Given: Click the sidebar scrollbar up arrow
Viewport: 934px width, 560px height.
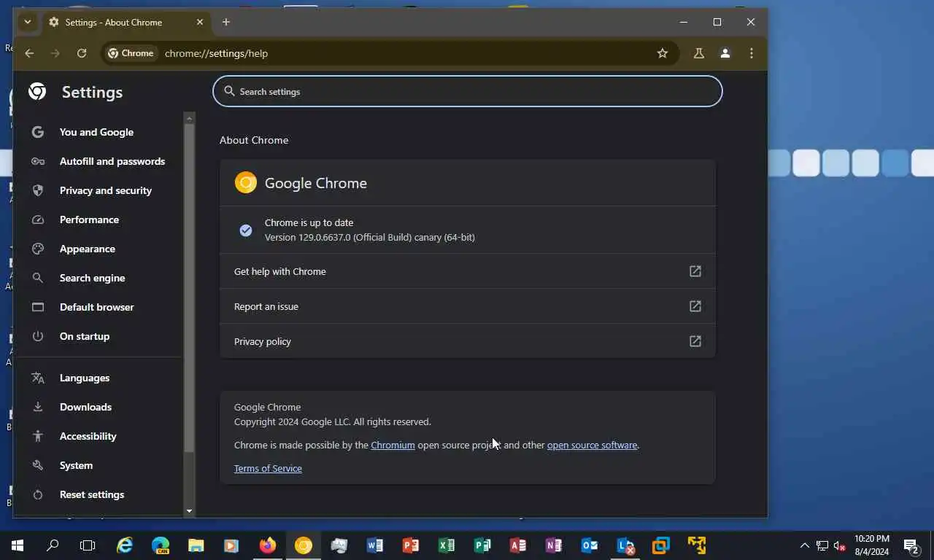Looking at the screenshot, I should pyautogui.click(x=189, y=117).
